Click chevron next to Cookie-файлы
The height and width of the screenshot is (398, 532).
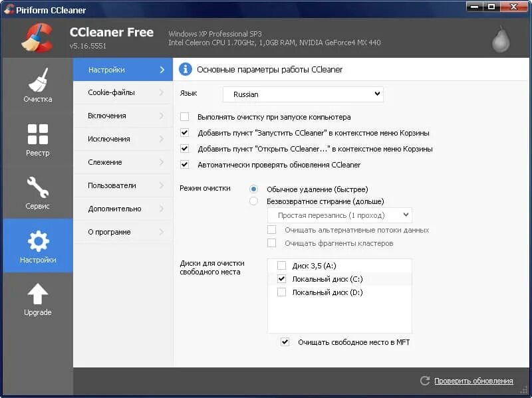coord(162,92)
